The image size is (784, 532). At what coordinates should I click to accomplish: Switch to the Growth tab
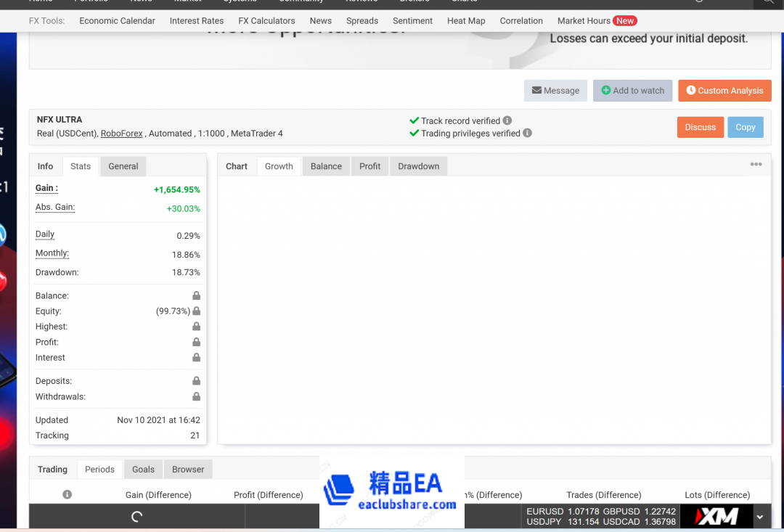click(279, 165)
